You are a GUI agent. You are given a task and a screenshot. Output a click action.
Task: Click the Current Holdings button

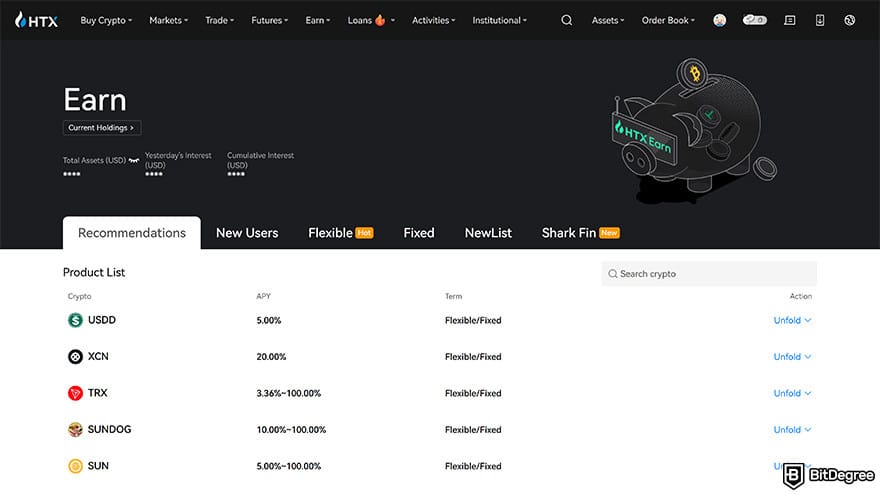click(x=102, y=128)
